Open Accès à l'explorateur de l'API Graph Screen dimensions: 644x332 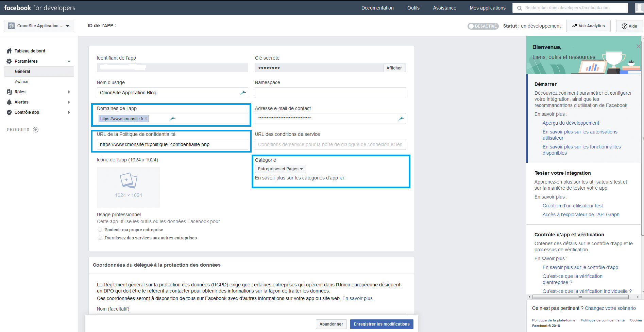(581, 215)
